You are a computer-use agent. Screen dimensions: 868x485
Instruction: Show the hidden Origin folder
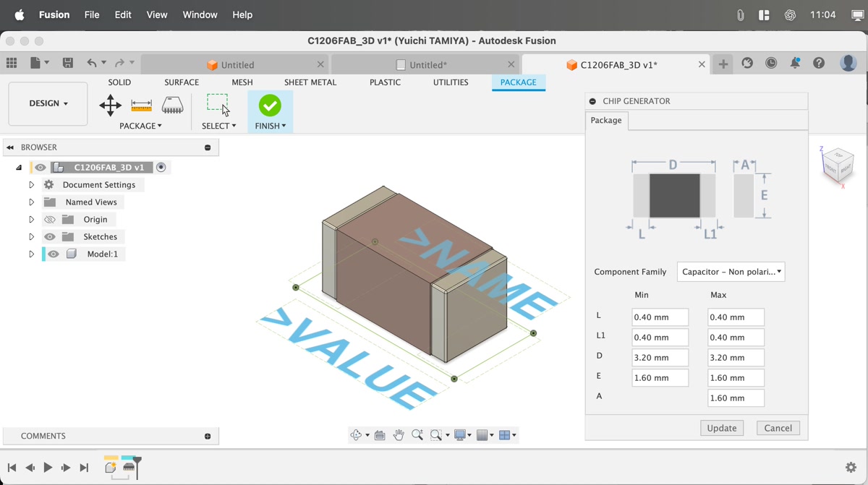tap(50, 219)
